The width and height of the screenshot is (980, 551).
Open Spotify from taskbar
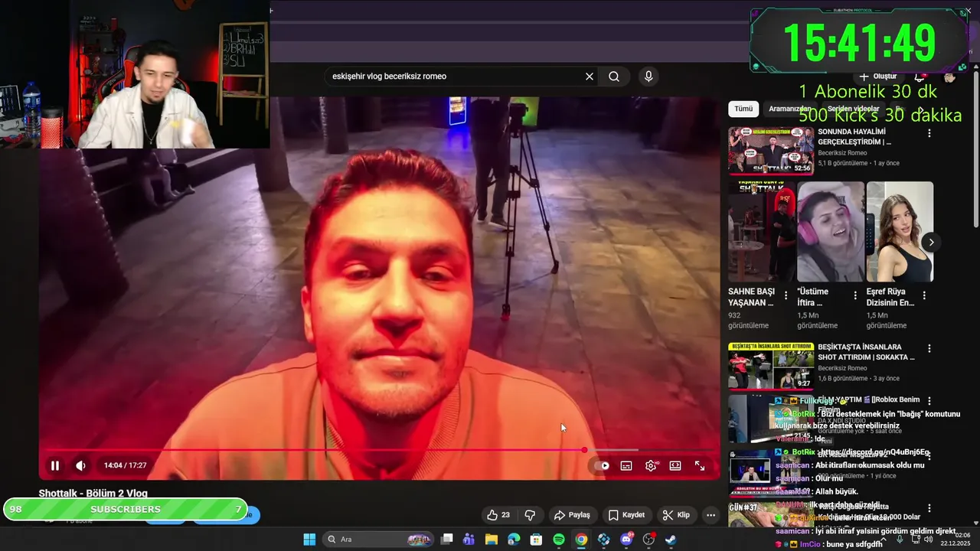click(559, 540)
